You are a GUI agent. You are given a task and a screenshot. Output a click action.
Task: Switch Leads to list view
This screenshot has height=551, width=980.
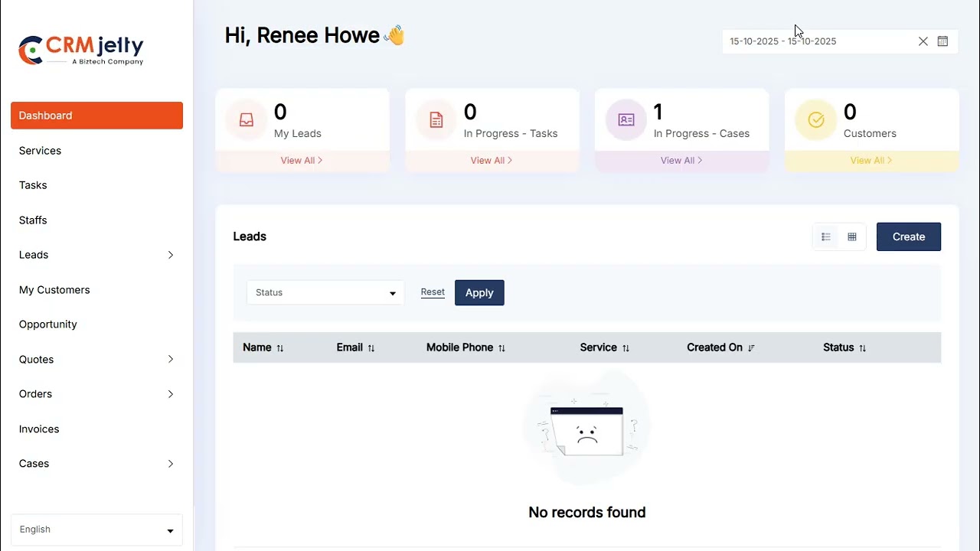(826, 237)
